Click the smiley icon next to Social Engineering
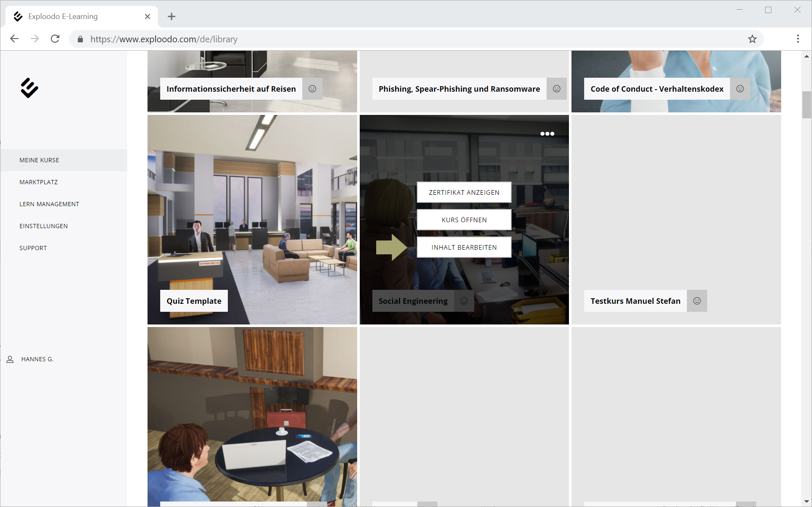The height and width of the screenshot is (507, 812). (x=464, y=301)
